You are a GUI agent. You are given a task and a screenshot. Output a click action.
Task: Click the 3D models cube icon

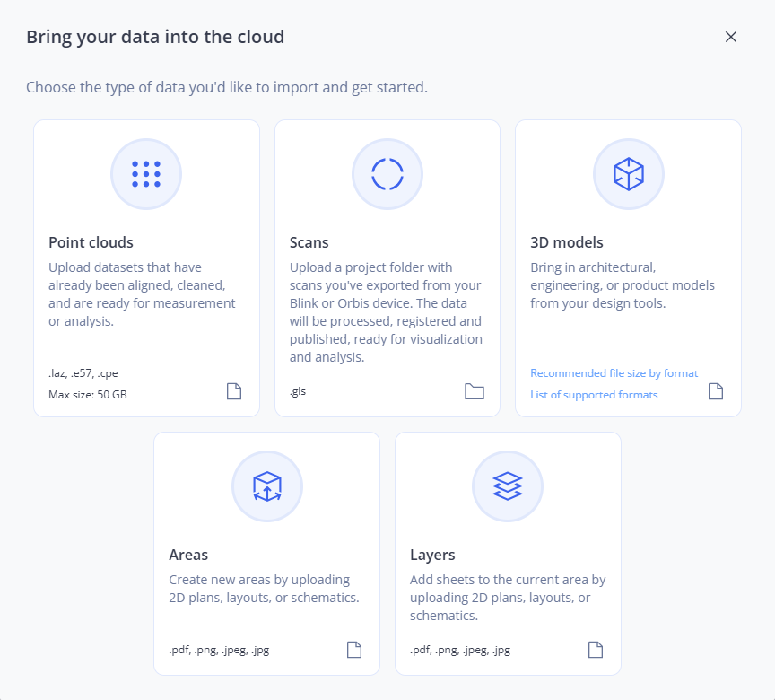[x=628, y=174]
